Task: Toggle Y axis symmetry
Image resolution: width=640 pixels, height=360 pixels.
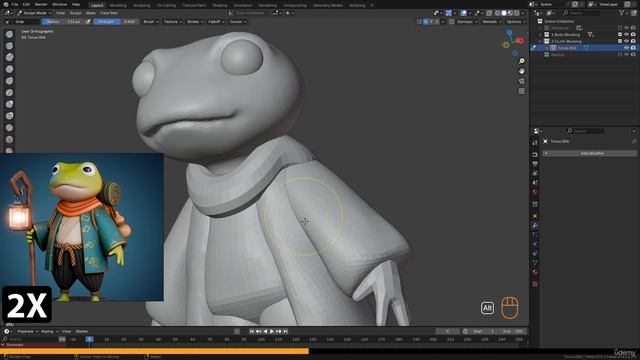Action: 431,22
